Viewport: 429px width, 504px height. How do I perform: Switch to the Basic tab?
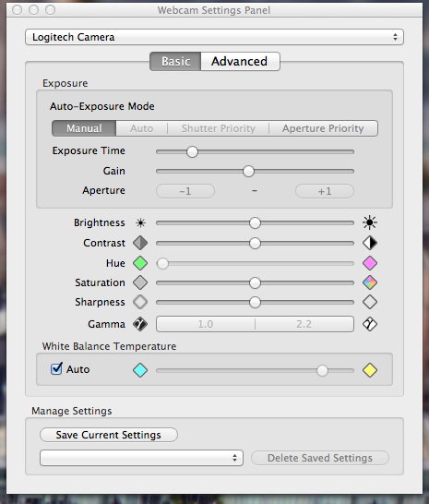pos(175,62)
